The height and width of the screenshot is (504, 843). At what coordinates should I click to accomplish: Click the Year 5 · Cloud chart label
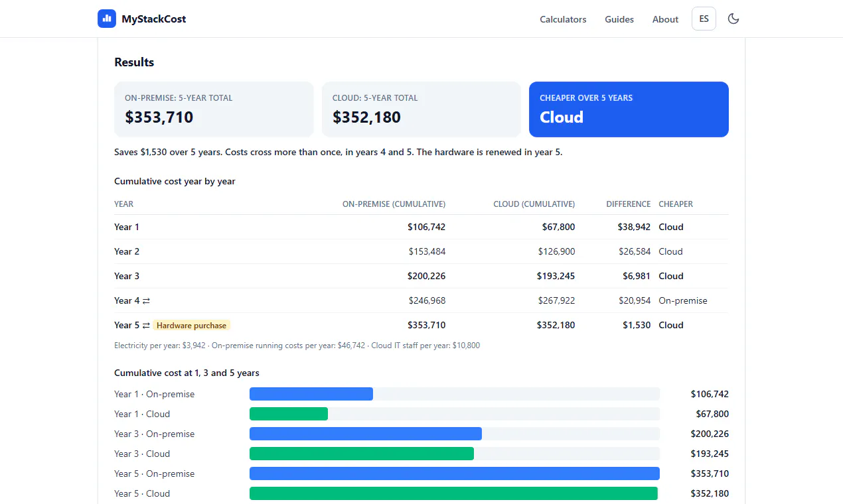click(142, 493)
